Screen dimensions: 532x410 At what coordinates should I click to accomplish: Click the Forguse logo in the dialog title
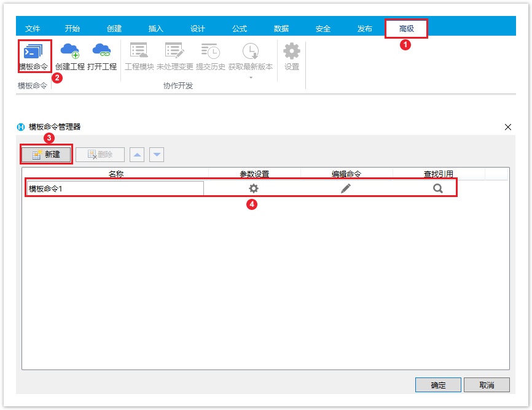[x=21, y=127]
